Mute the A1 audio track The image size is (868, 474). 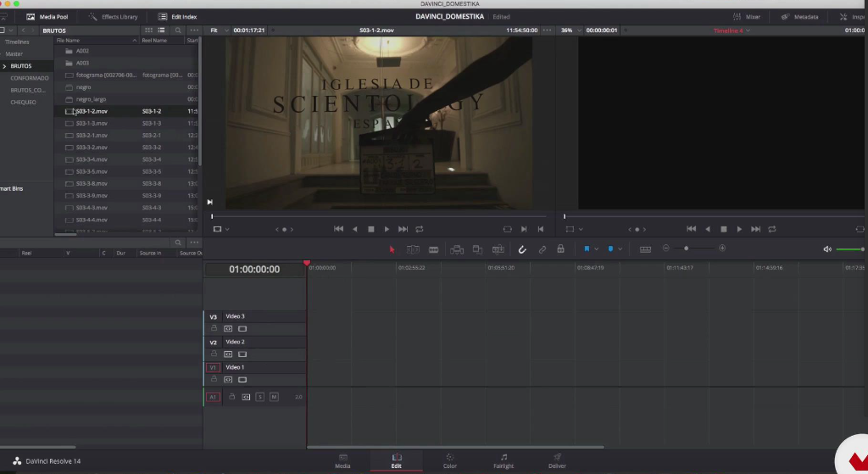click(274, 397)
